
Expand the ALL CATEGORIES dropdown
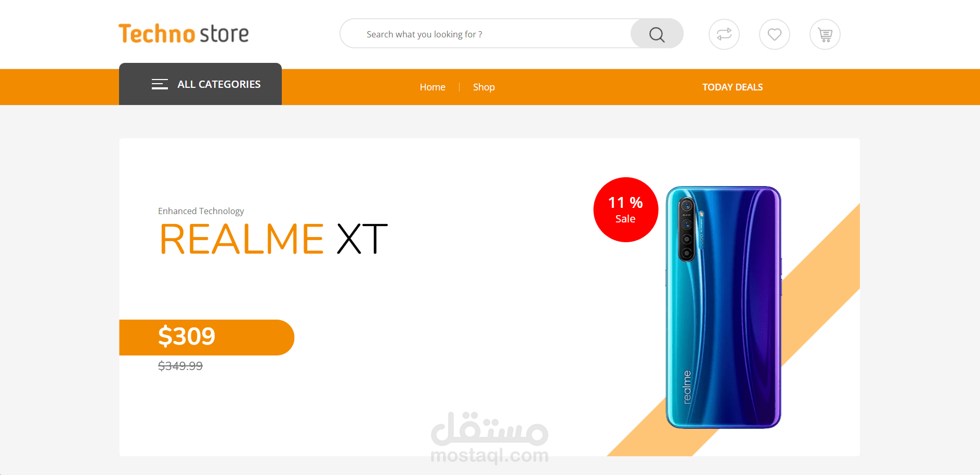200,84
